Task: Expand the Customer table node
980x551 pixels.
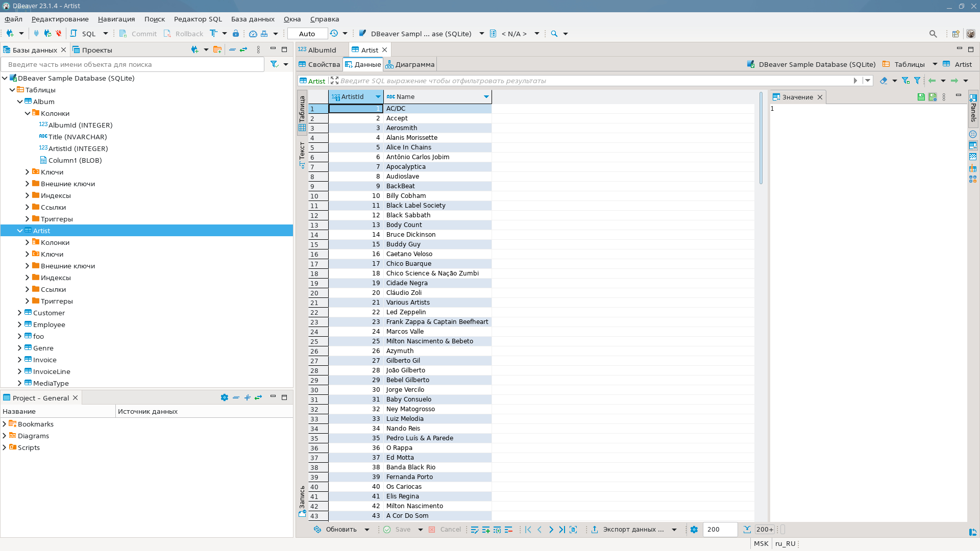Action: coord(20,313)
